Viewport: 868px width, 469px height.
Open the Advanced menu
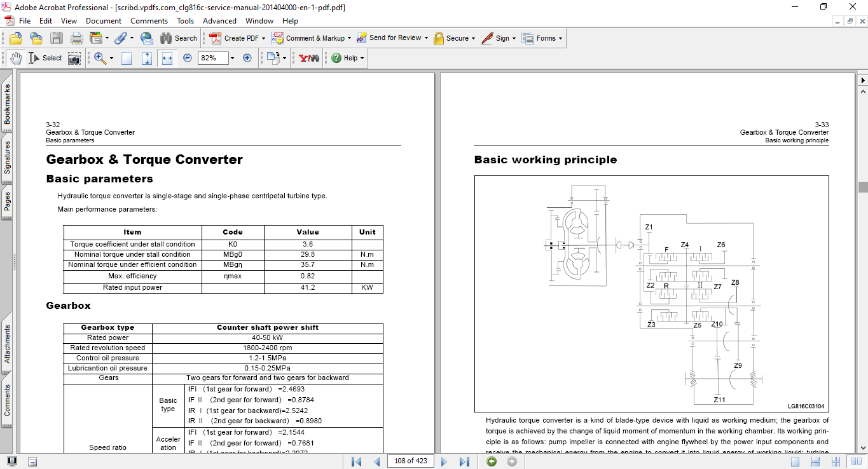[219, 21]
